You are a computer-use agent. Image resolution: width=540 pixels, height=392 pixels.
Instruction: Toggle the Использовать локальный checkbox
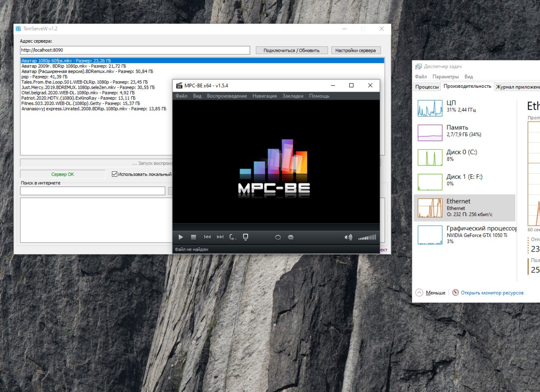114,174
